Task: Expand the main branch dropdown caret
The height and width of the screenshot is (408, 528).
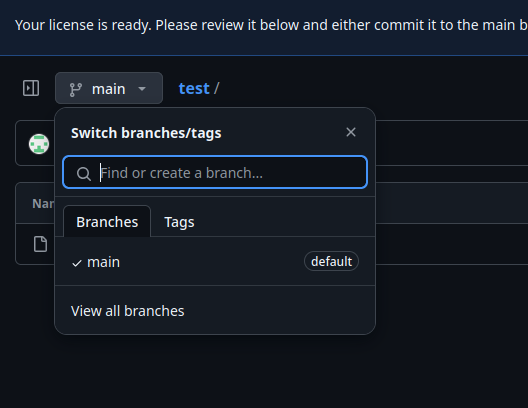Action: (x=142, y=89)
